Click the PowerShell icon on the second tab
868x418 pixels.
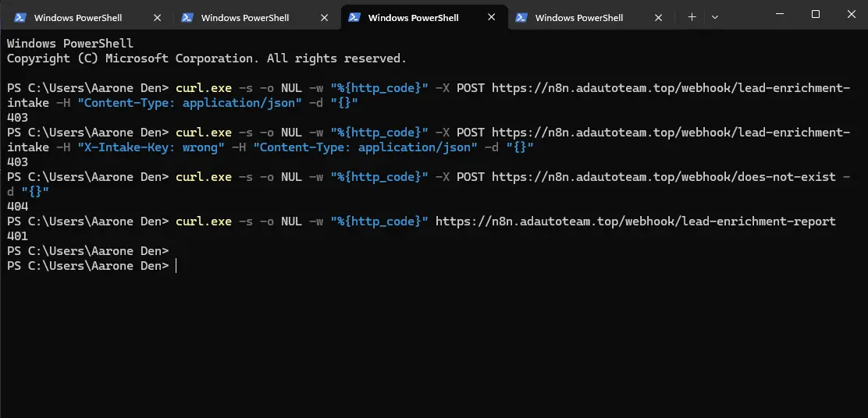(x=187, y=18)
